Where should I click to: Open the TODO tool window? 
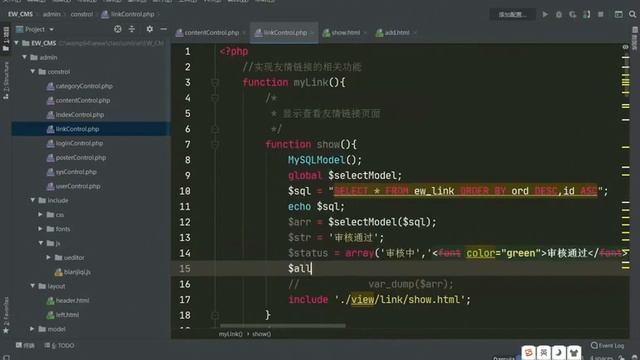tap(60, 345)
